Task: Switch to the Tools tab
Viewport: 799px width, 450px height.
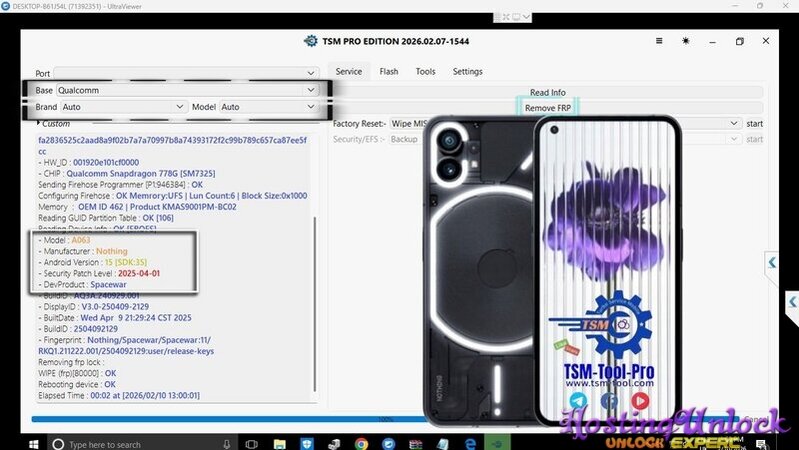Action: point(426,72)
